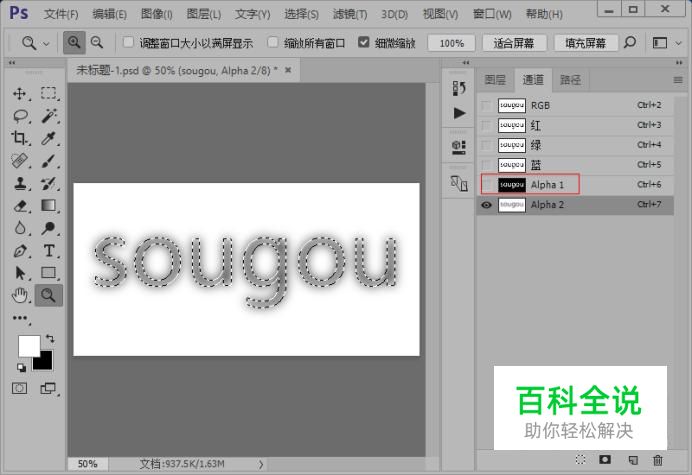Open the File menu

tap(61, 14)
